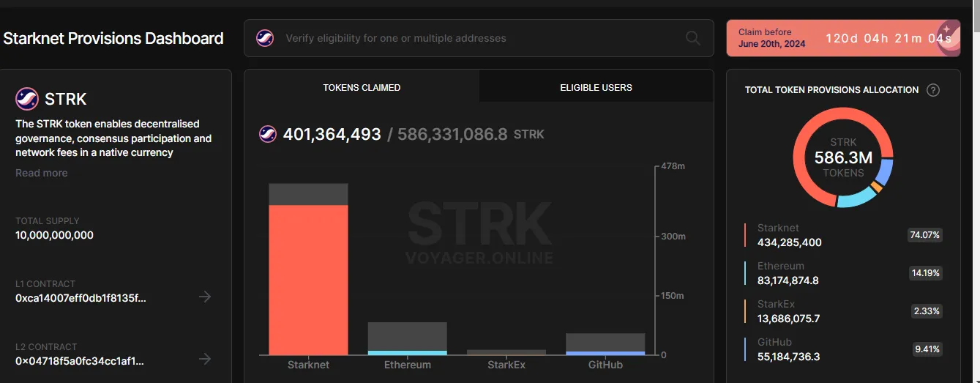Viewport: 980px width, 383px height.
Task: Click the StarkEx label under the chart
Action: [x=506, y=365]
